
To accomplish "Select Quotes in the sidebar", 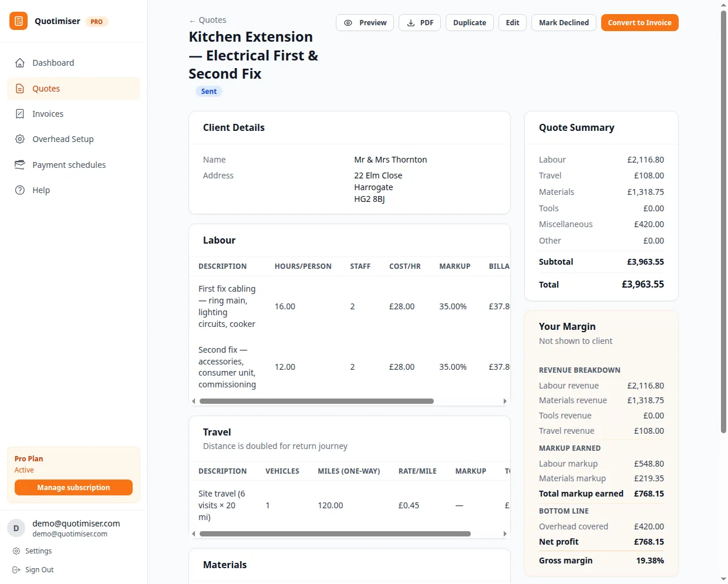I will (x=73, y=89).
